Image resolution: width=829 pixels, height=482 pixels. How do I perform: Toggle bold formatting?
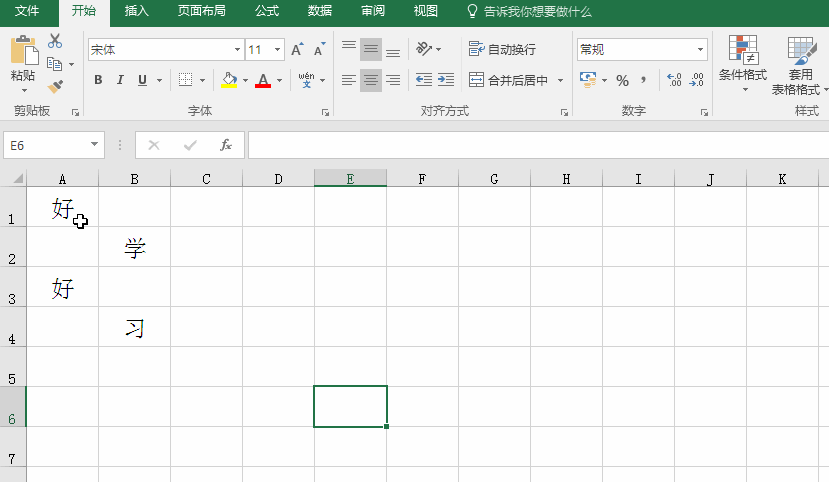point(98,80)
